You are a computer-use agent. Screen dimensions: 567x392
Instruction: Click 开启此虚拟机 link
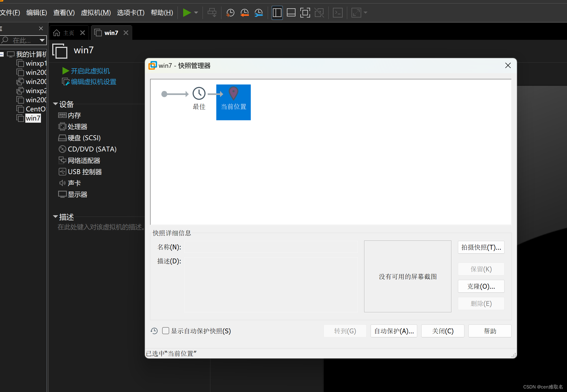(x=90, y=71)
